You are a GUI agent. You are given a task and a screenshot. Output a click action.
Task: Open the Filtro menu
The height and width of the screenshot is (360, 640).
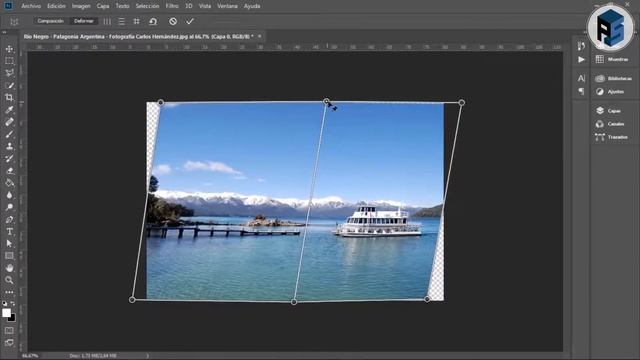click(172, 6)
